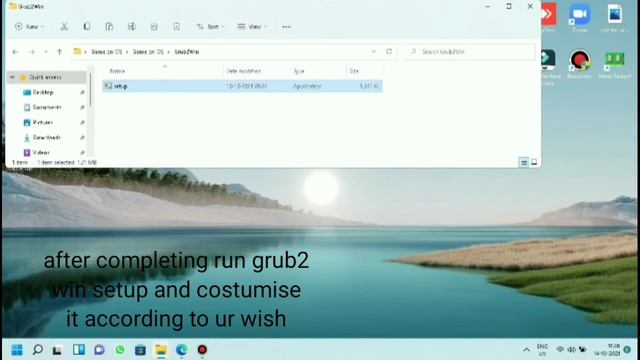The width and height of the screenshot is (640, 360).
Task: Open taskbar Search
Action: coord(38,350)
